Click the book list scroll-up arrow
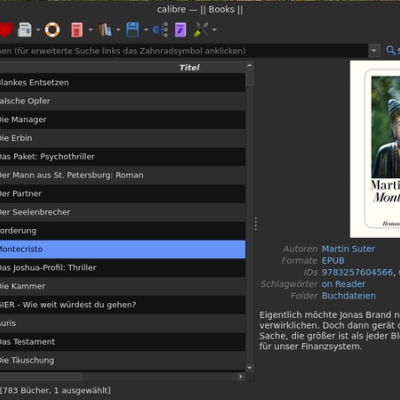400x400 pixels. coord(250,65)
